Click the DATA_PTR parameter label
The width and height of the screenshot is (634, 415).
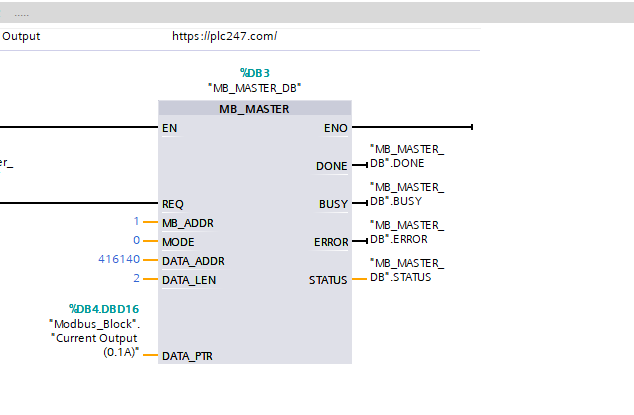point(187,356)
